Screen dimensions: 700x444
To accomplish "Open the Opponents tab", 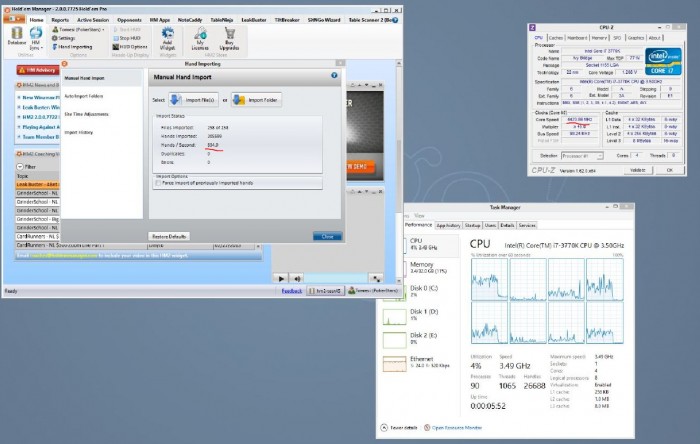I will point(129,20).
